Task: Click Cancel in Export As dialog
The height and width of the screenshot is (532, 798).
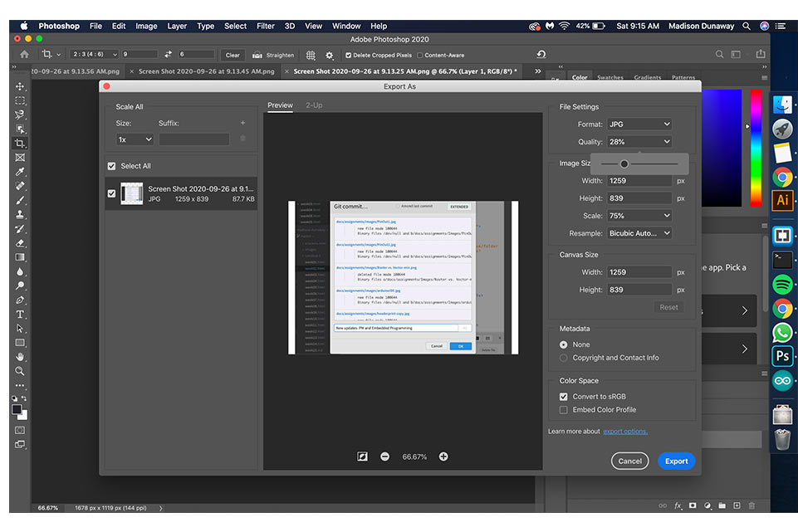Action: (629, 461)
